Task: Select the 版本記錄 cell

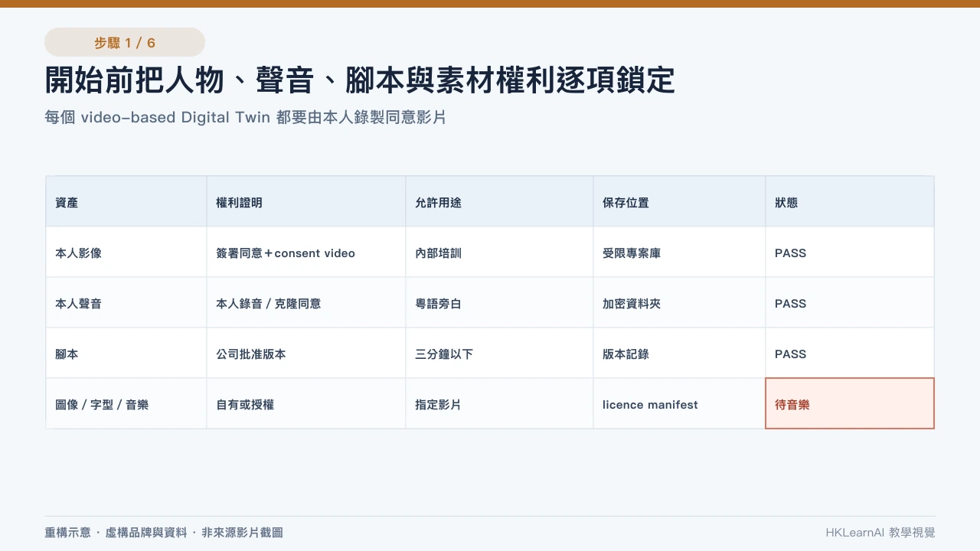Action: coord(679,354)
